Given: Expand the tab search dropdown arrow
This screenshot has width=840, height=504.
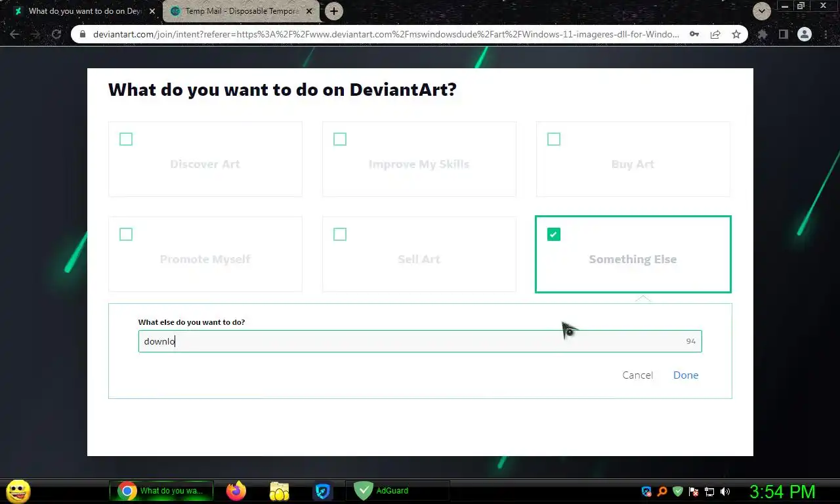Looking at the screenshot, I should coord(761,11).
